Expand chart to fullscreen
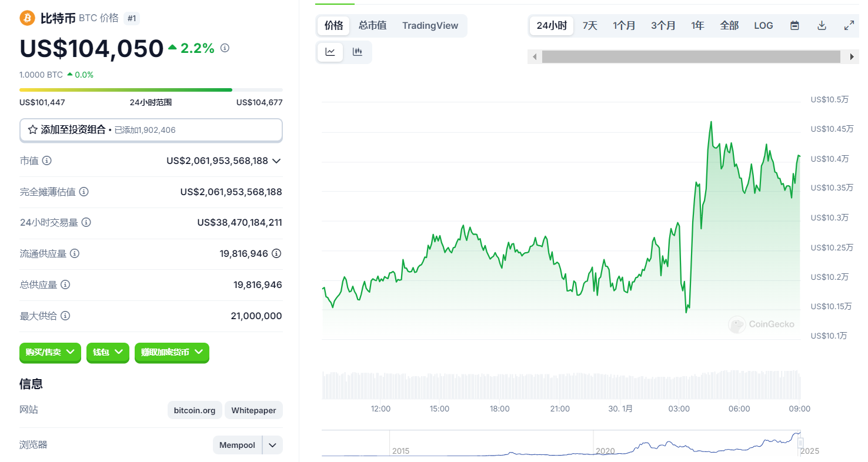The height and width of the screenshot is (462, 868). coord(849,25)
